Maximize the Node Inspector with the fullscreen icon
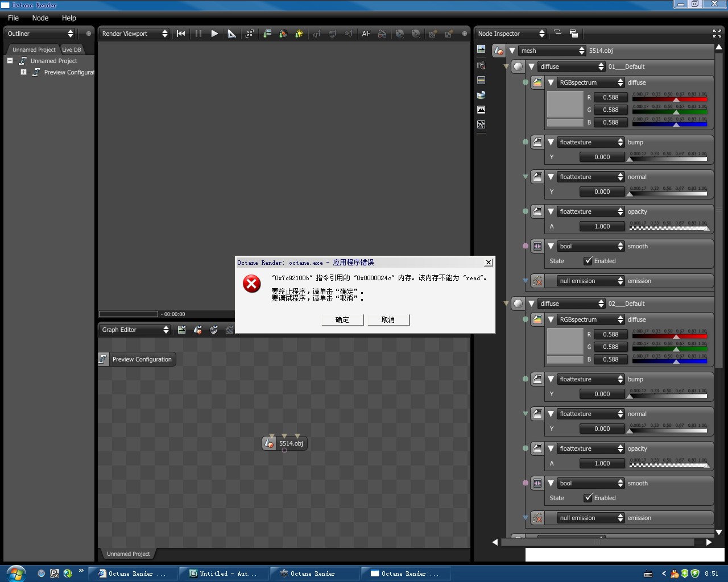 tap(717, 34)
